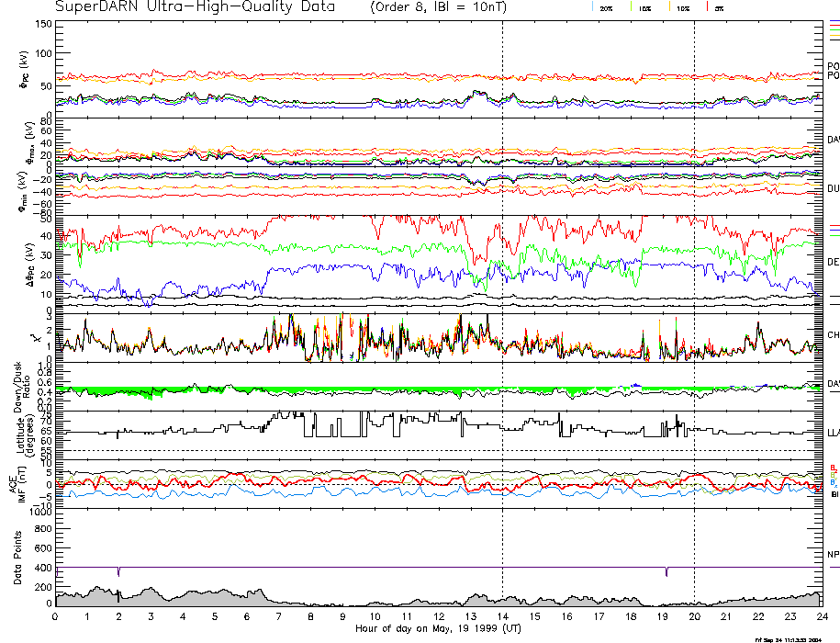Click the blue Bx legend label
The image size is (840, 643).
[x=834, y=482]
